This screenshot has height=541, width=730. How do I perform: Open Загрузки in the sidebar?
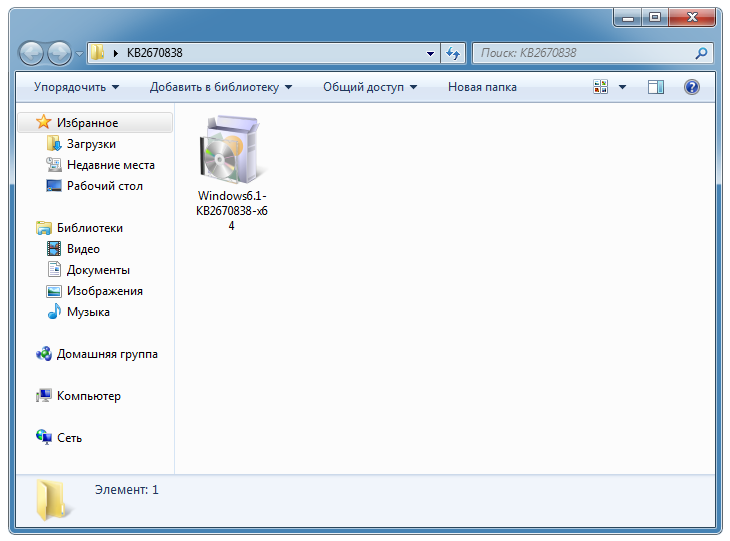(x=91, y=144)
